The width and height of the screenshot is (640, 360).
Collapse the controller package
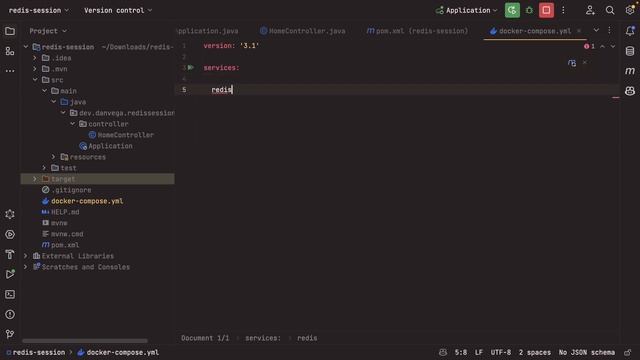pos(73,124)
